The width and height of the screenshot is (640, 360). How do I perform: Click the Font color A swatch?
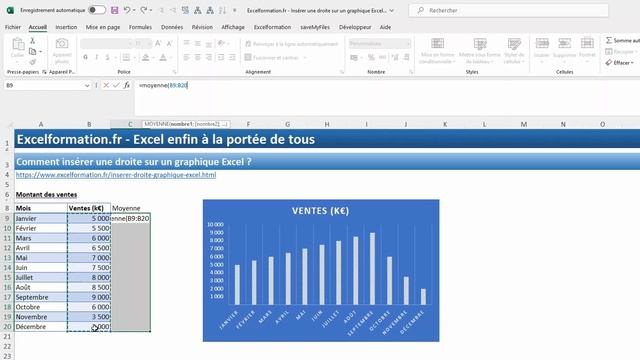tap(163, 58)
